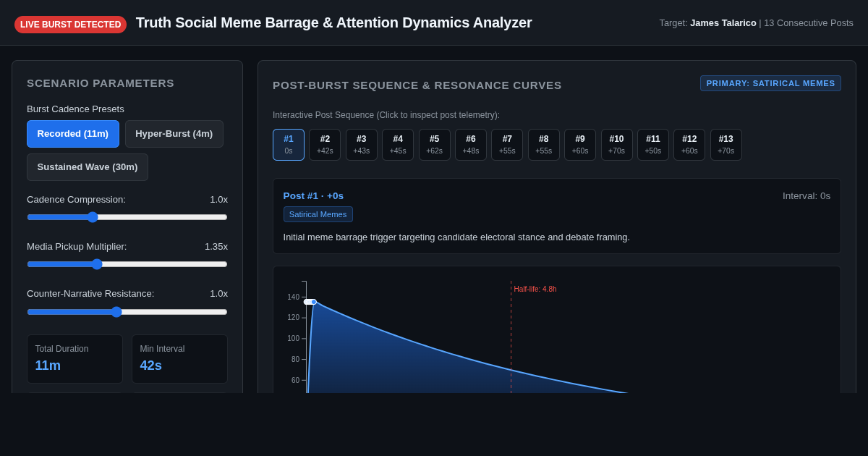Click the Min Interval 42s value
This screenshot has height=456, width=868.
[x=151, y=366]
